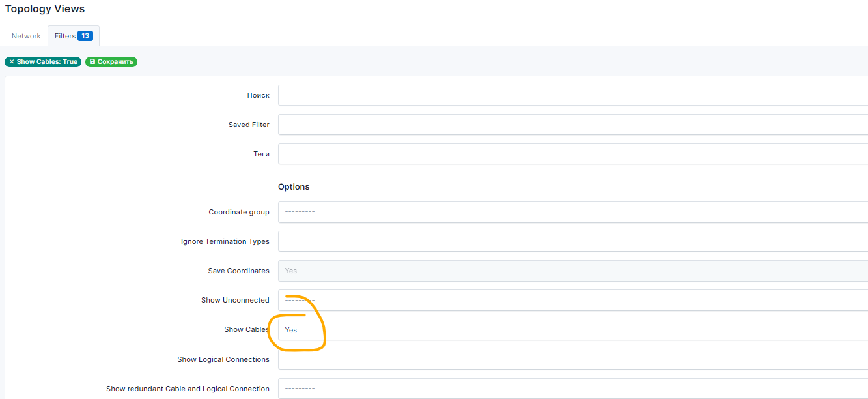This screenshot has width=868, height=399.
Task: Focus the Поиск search input field
Action: pyautogui.click(x=573, y=95)
